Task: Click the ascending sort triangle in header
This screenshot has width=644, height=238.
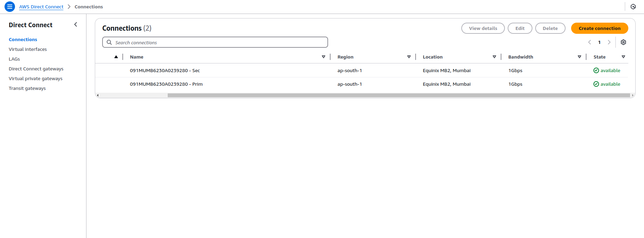Action: 116,57
